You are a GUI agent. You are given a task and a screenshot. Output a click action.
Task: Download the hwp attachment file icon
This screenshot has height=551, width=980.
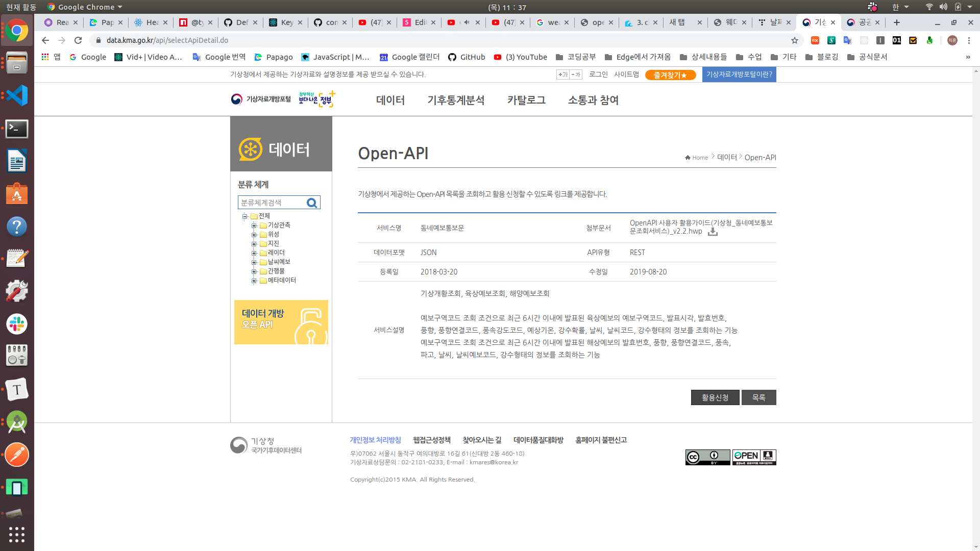[x=713, y=232]
